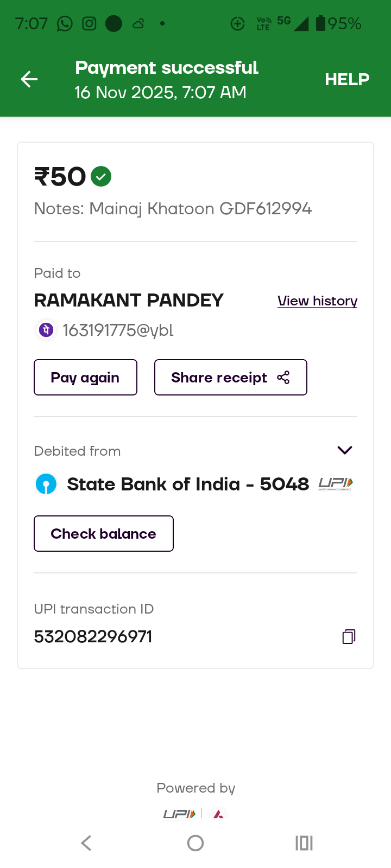Copy UPI transaction ID icon
This screenshot has width=391, height=868.
coord(349,636)
